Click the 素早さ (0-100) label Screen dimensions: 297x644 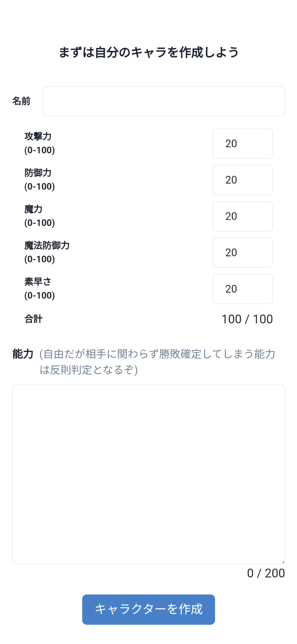pyautogui.click(x=39, y=289)
